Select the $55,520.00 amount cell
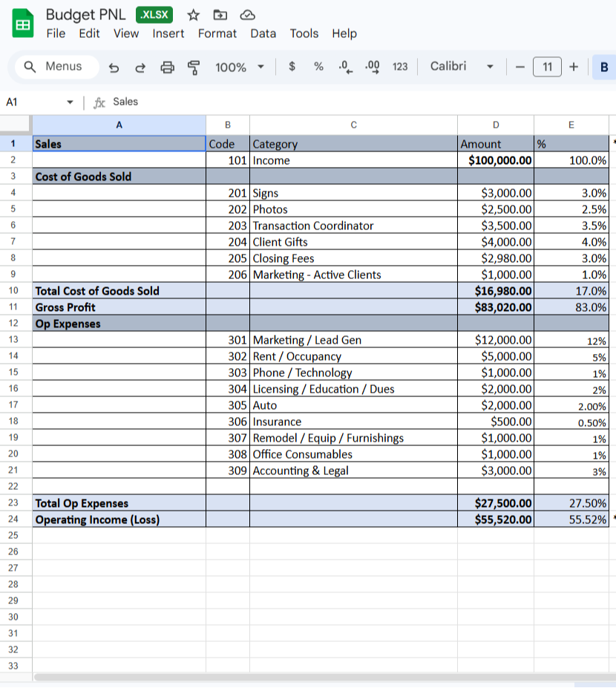The image size is (616, 688). coord(496,520)
